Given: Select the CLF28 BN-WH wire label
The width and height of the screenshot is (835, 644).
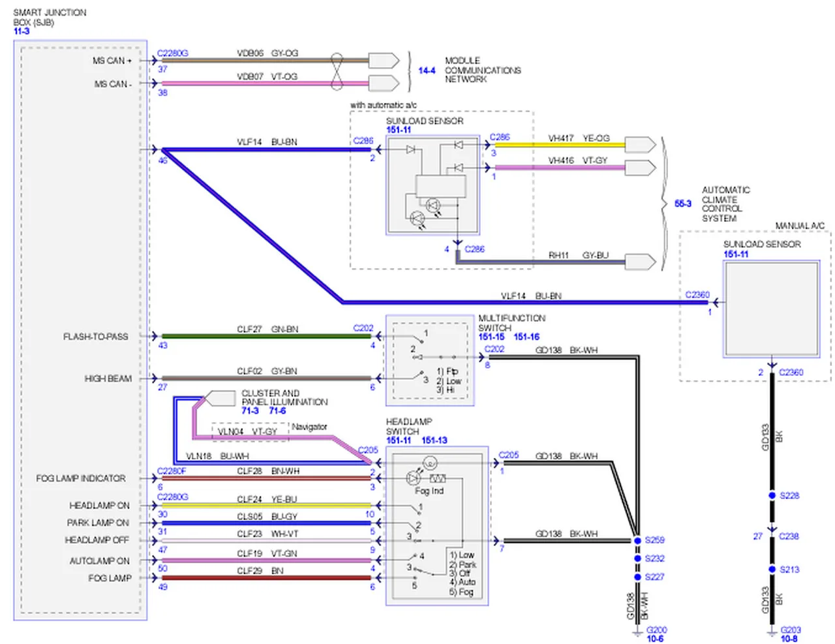Looking at the screenshot, I should 268,471.
